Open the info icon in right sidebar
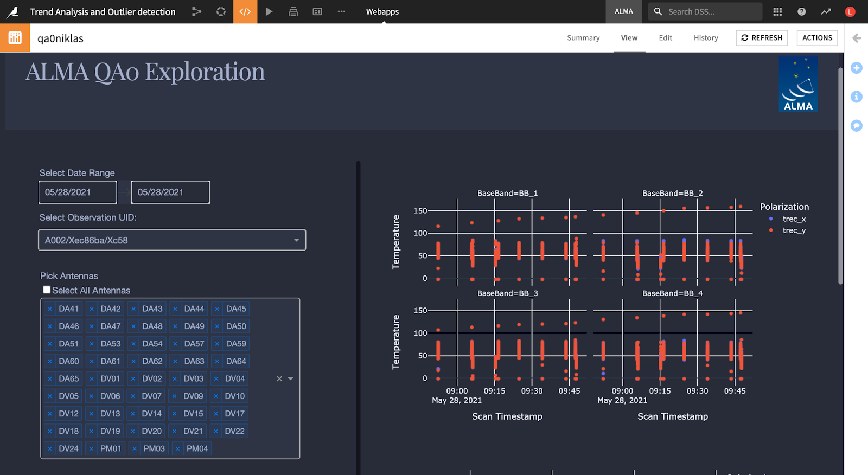This screenshot has height=475, width=868. tap(857, 97)
